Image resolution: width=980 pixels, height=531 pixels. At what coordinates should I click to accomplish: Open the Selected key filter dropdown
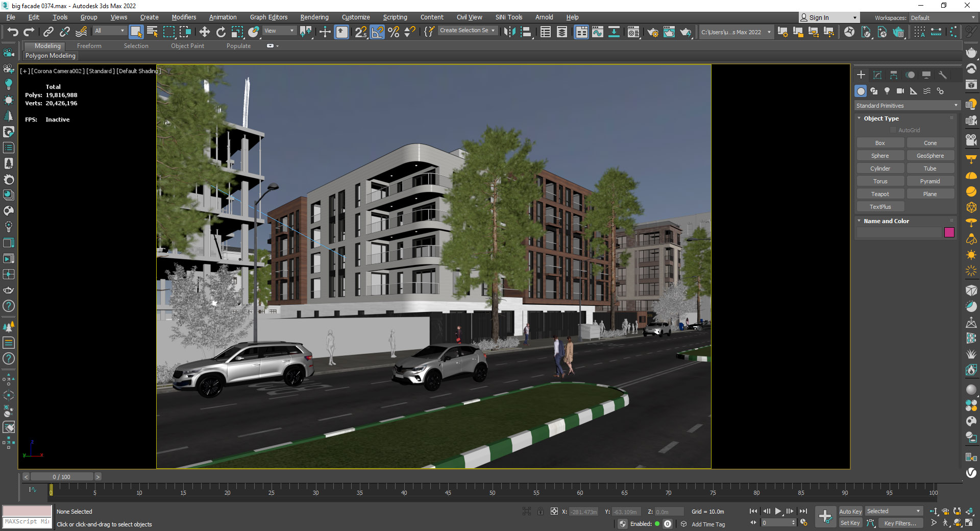coord(894,511)
